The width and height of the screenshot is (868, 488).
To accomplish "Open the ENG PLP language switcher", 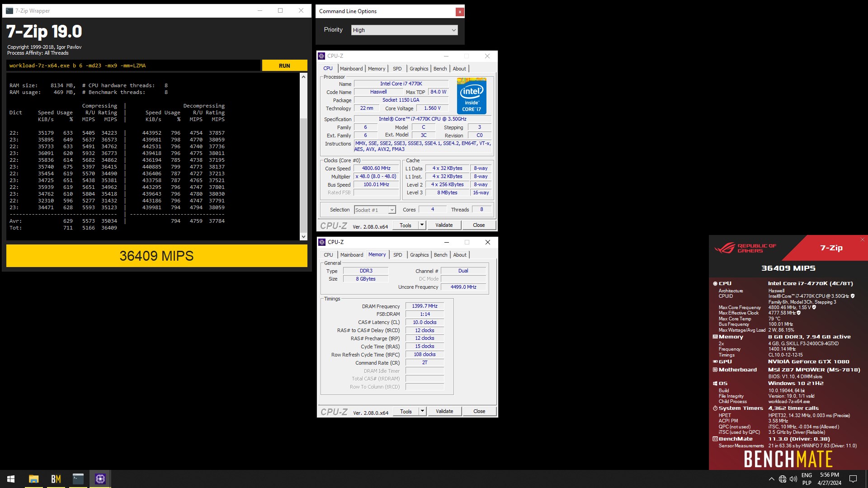I will coord(807,479).
